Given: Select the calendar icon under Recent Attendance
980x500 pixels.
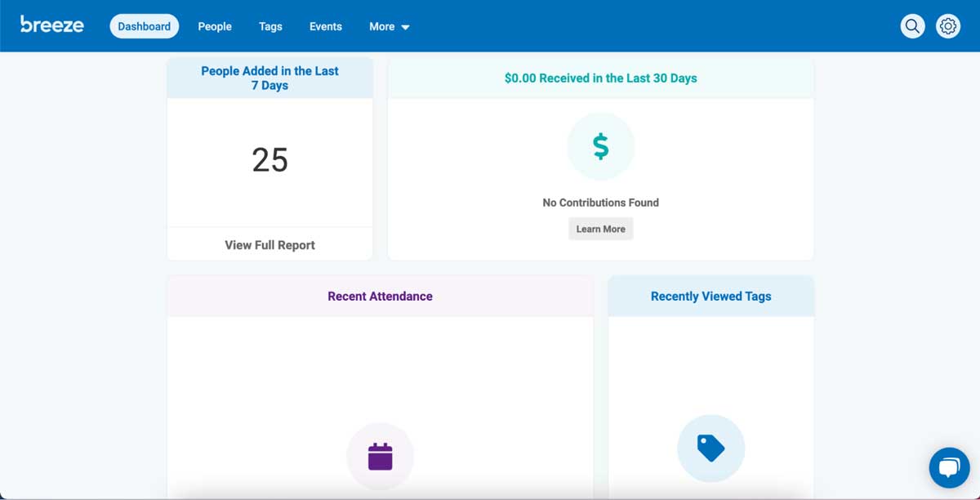Looking at the screenshot, I should (x=380, y=456).
